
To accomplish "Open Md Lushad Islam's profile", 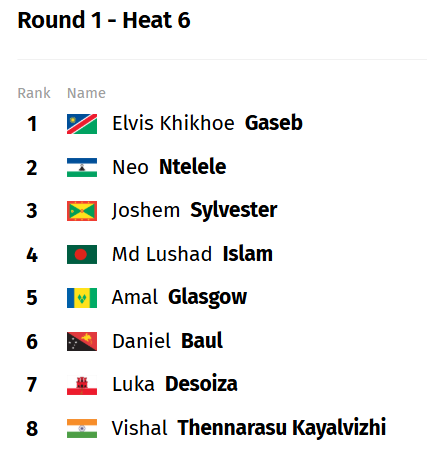I will 192,254.
